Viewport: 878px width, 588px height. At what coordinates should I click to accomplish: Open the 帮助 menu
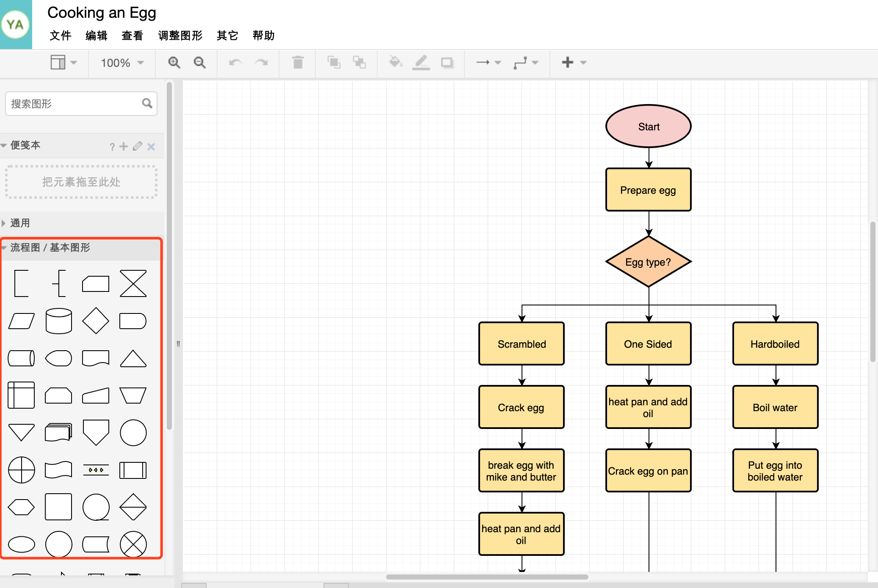point(263,36)
